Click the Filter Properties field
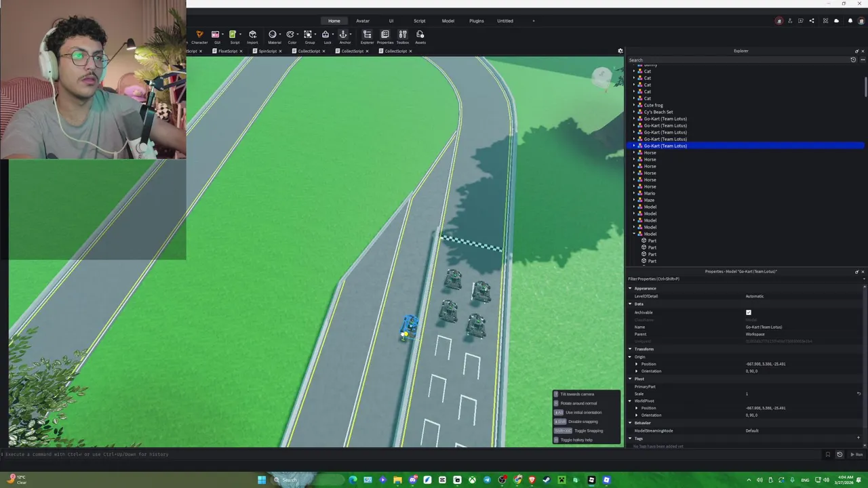This screenshot has height=488, width=868. (x=745, y=279)
